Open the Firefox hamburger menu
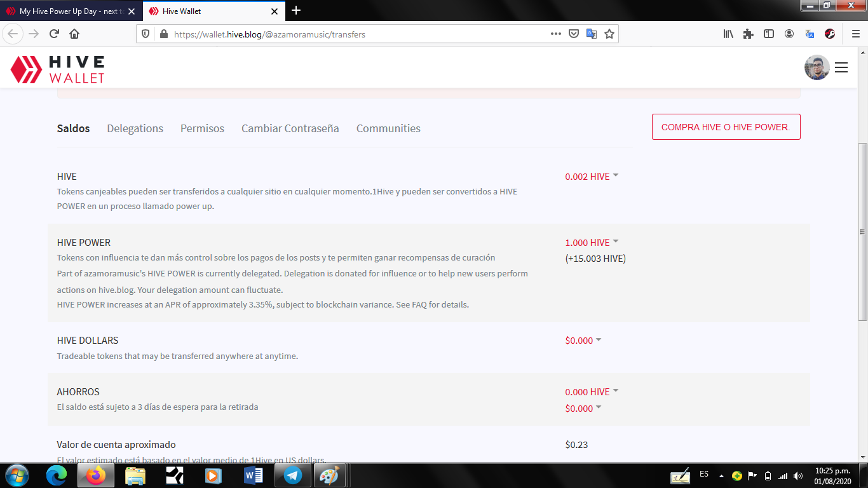Image resolution: width=868 pixels, height=488 pixels. coord(855,34)
